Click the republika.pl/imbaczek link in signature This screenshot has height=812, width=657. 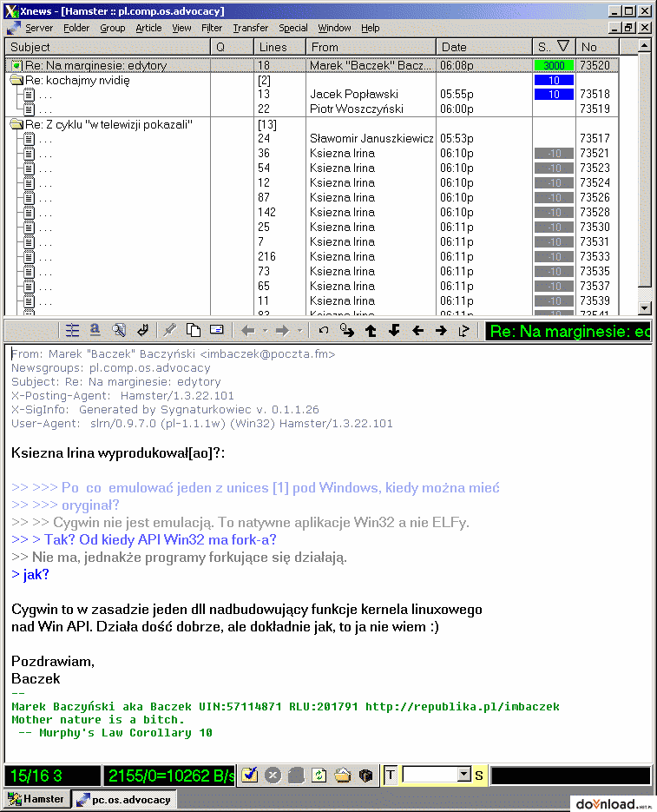coord(463,707)
